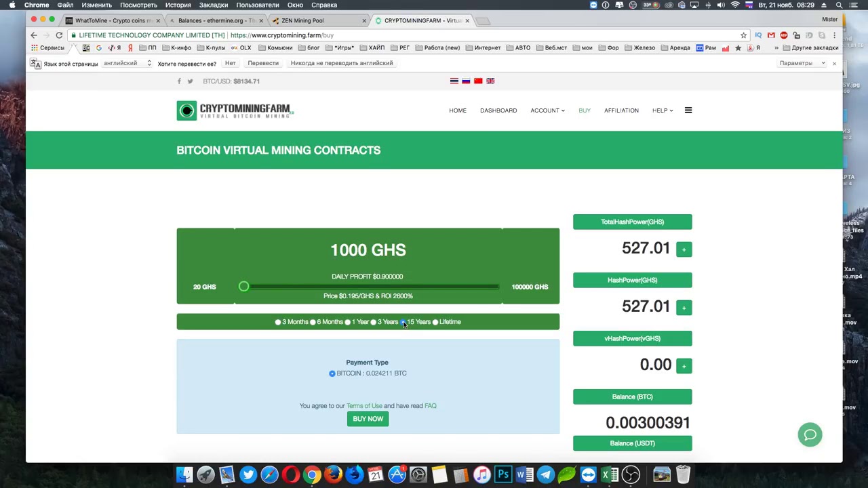The width and height of the screenshot is (868, 488).
Task: Bookmark page with star icon in address bar
Action: pyautogui.click(x=744, y=35)
